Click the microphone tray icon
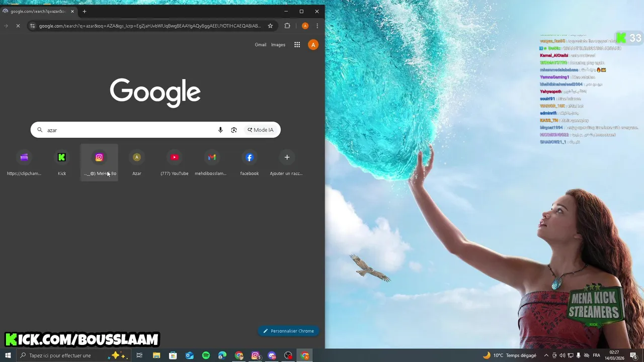The image size is (644, 362). click(x=578, y=355)
